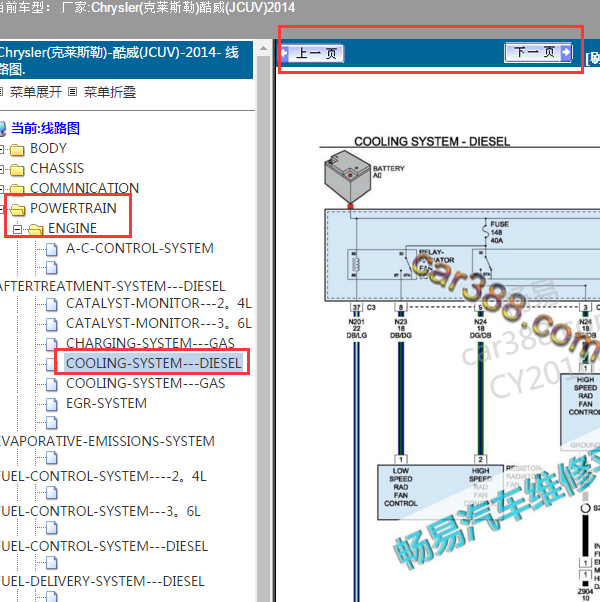Collapse all menus via 菜单折叠

(x=110, y=92)
